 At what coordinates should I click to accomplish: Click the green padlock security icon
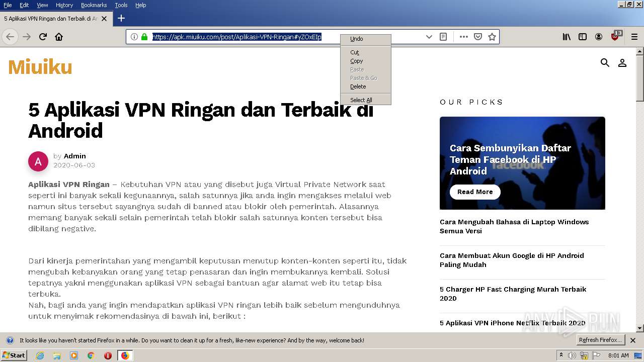click(x=144, y=37)
